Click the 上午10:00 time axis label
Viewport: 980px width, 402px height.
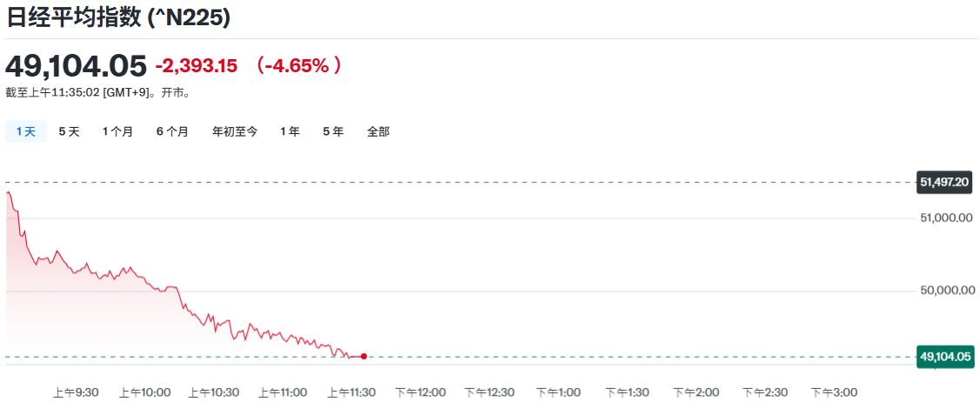pos(145,392)
